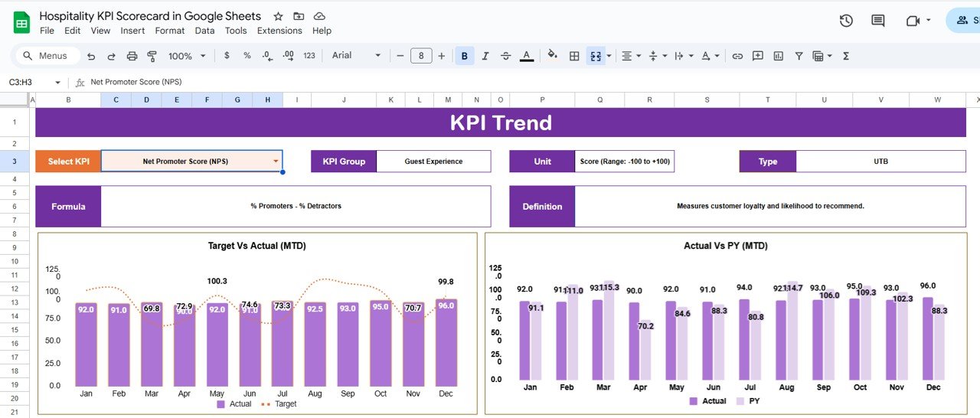
Task: Click the Menus search button
Action: tap(45, 56)
